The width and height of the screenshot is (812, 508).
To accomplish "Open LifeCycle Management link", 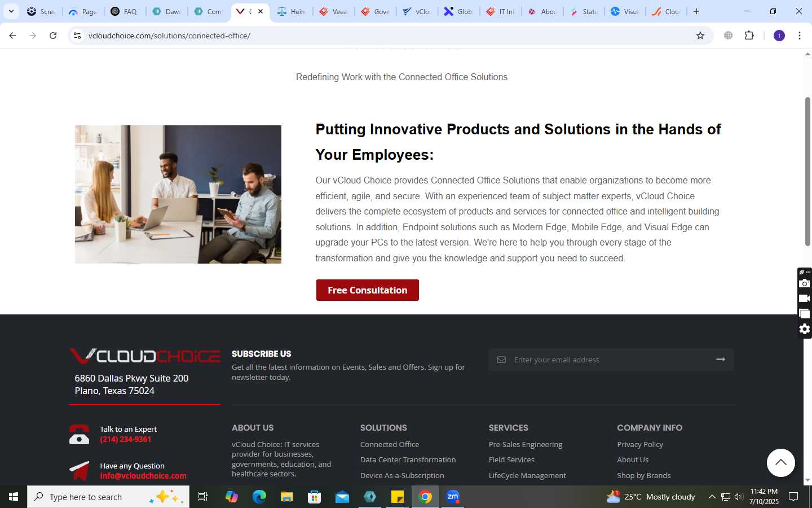I will pyautogui.click(x=527, y=475).
